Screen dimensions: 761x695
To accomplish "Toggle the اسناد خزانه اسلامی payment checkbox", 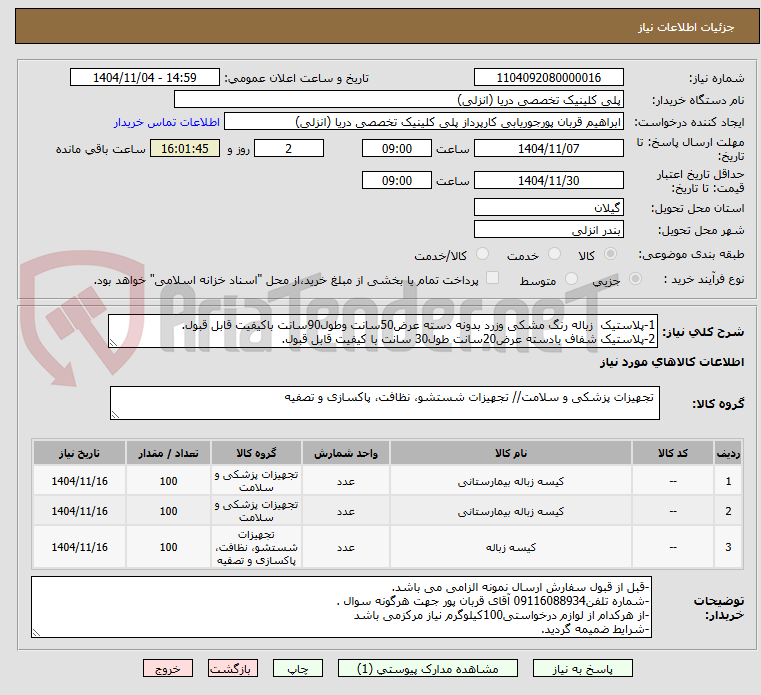I will (492, 278).
